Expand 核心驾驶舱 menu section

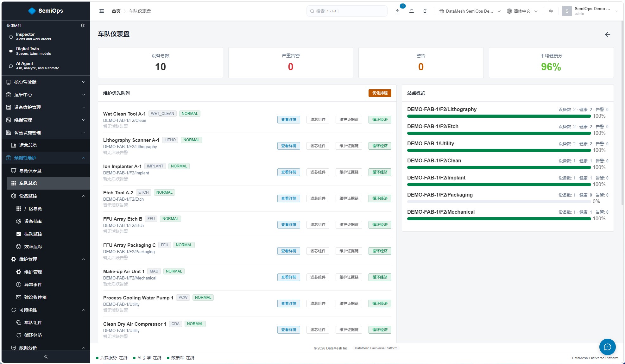pos(46,82)
